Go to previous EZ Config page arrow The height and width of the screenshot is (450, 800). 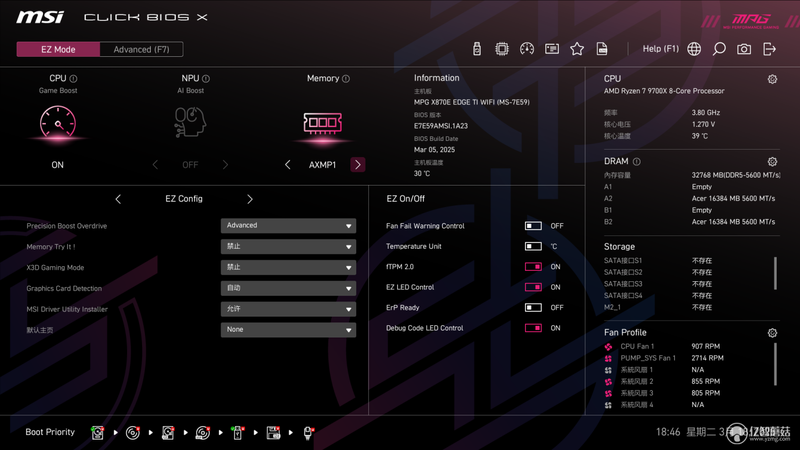tap(118, 199)
